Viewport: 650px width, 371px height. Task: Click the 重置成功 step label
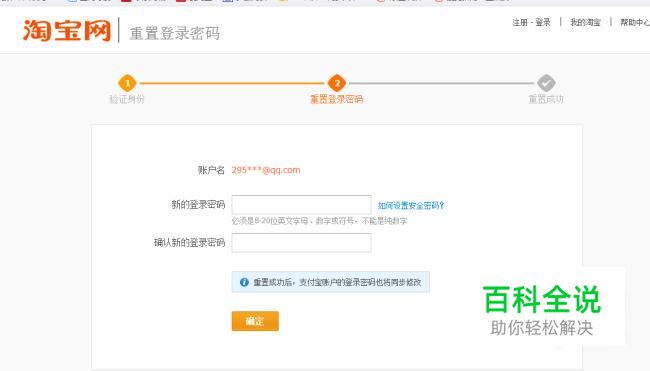tap(546, 99)
